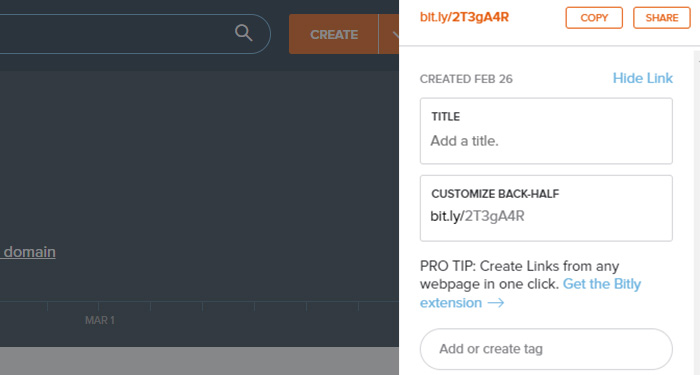
Task: Open the dropdown arrow beside CREATE
Action: 389,34
